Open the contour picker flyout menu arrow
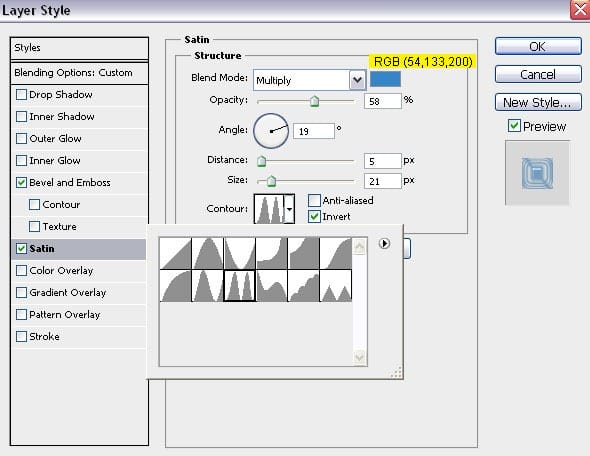 [384, 244]
